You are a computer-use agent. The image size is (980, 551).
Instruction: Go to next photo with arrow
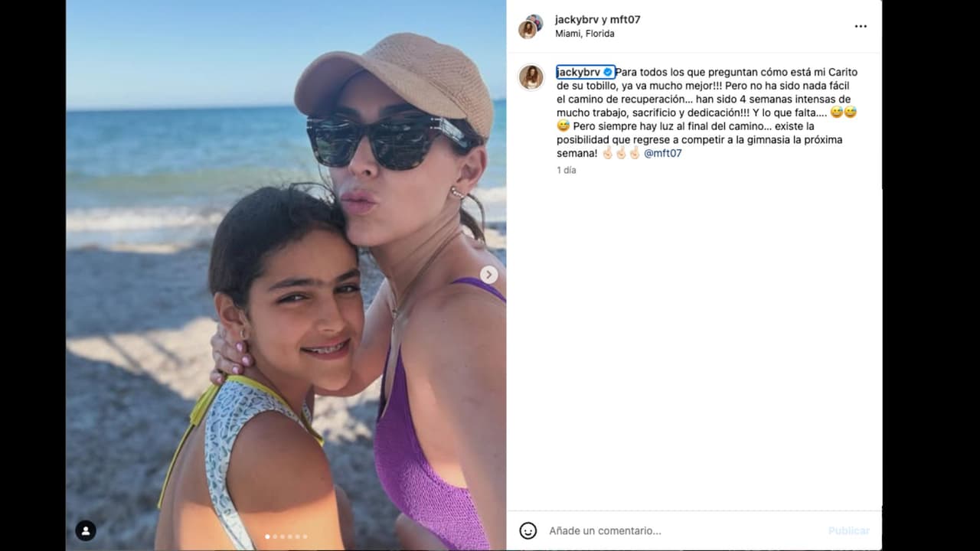pyautogui.click(x=488, y=275)
